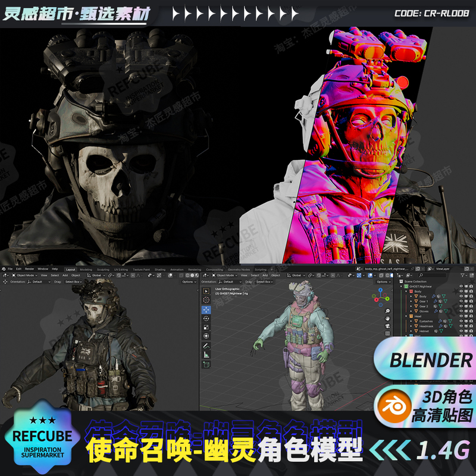The width and height of the screenshot is (476, 476).
Task: Click the GHOST.Nightwar collection icon
Action: (406, 286)
